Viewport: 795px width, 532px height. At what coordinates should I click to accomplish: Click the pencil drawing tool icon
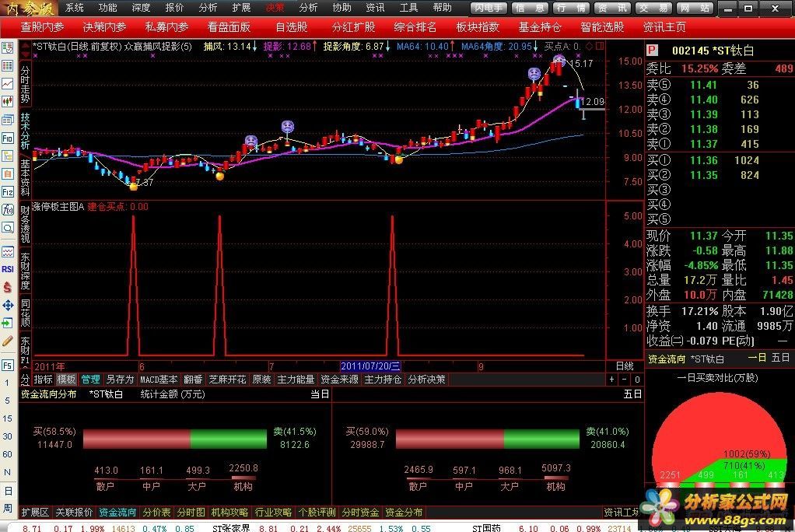(8, 341)
